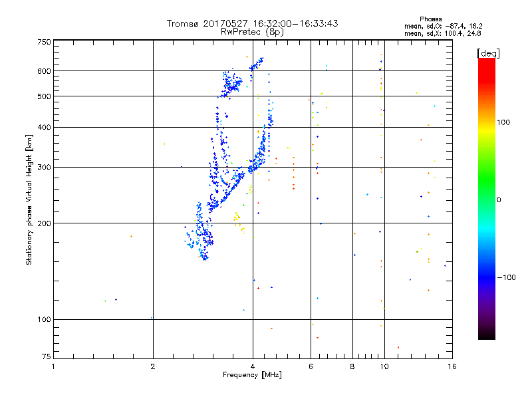Click the colorbar tick label "-100"
This screenshot has height=399, width=532.
pos(506,277)
